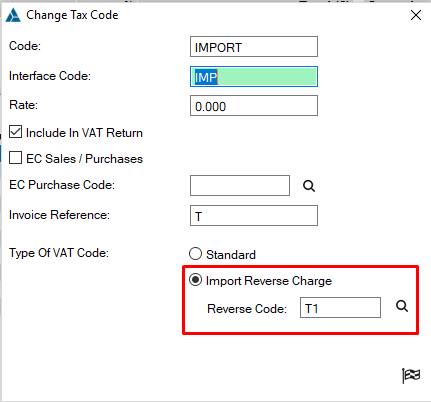Click the empty EC Purchase Code field
The width and height of the screenshot is (431, 402).
[240, 185]
